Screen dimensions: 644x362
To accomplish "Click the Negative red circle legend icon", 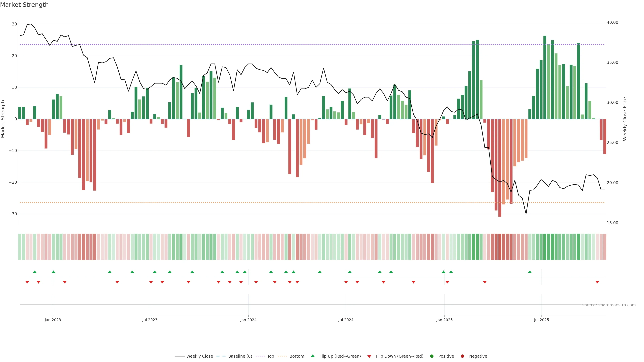I will click(462, 356).
